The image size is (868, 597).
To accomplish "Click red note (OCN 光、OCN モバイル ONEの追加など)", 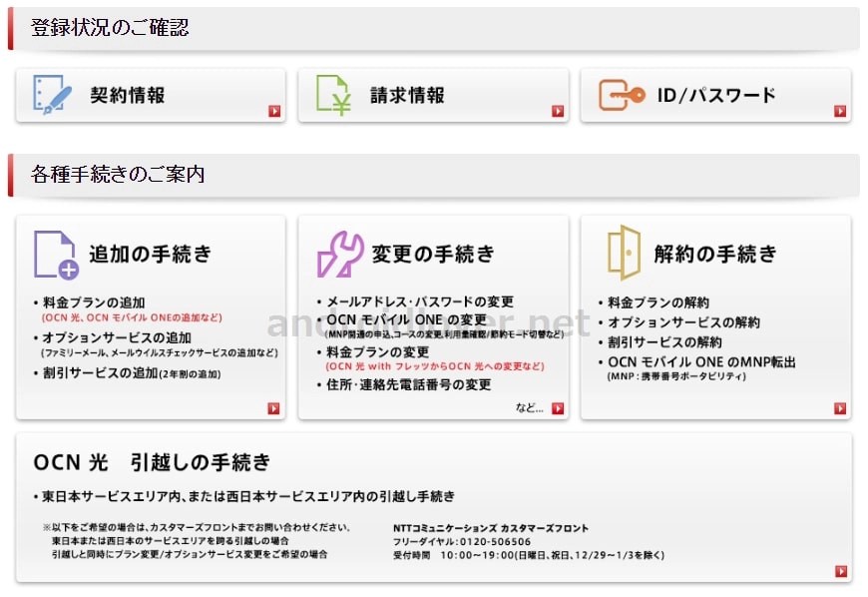I will 132,317.
